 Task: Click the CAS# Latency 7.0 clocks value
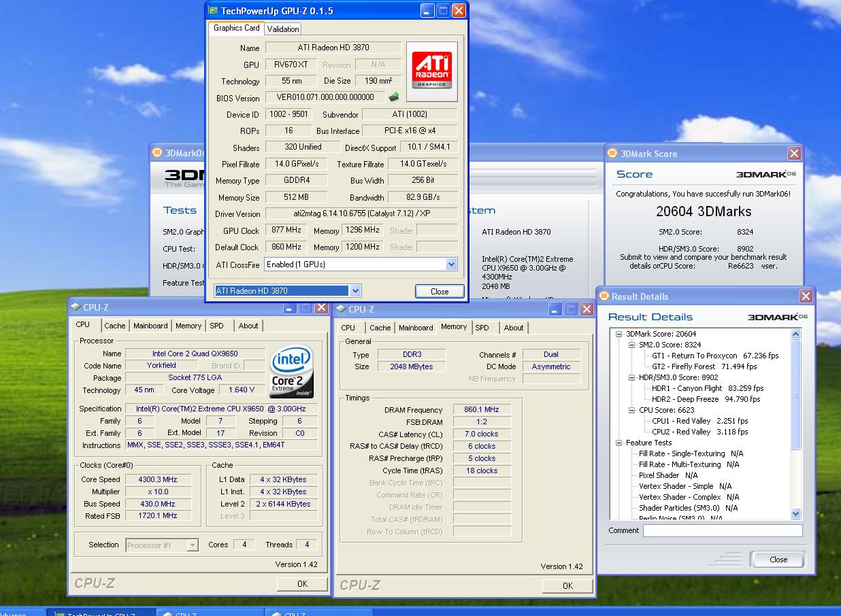pos(482,434)
